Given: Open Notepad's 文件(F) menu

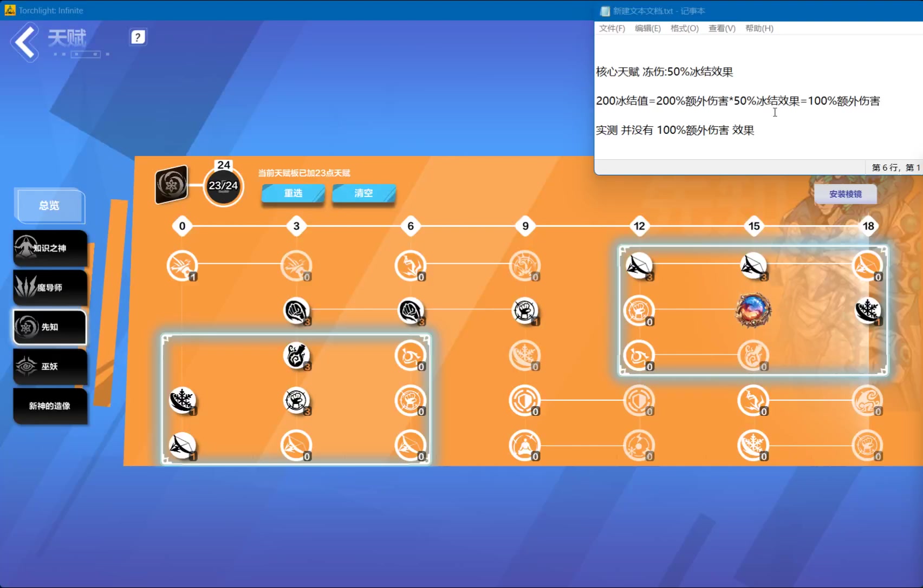Looking at the screenshot, I should click(x=612, y=28).
